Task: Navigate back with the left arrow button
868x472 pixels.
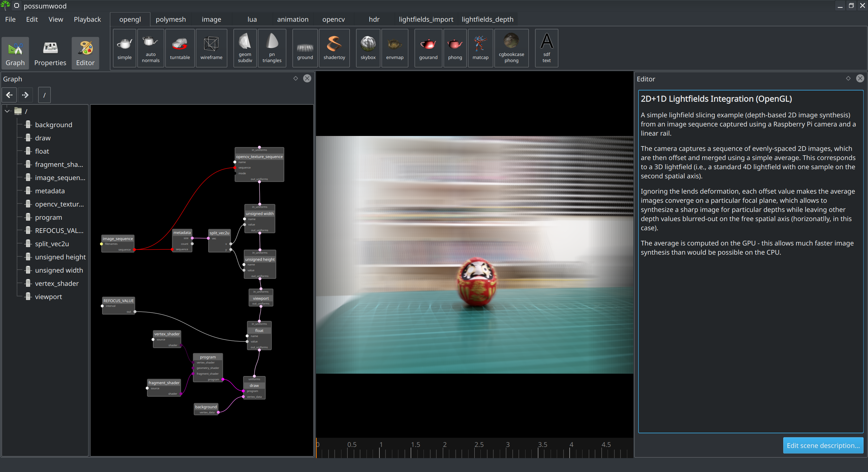Action: [9, 95]
